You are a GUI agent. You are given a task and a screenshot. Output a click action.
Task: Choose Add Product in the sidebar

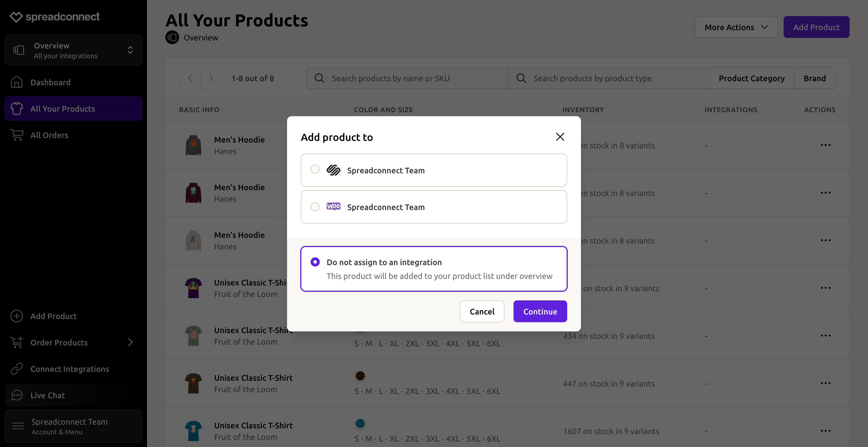pos(73,316)
